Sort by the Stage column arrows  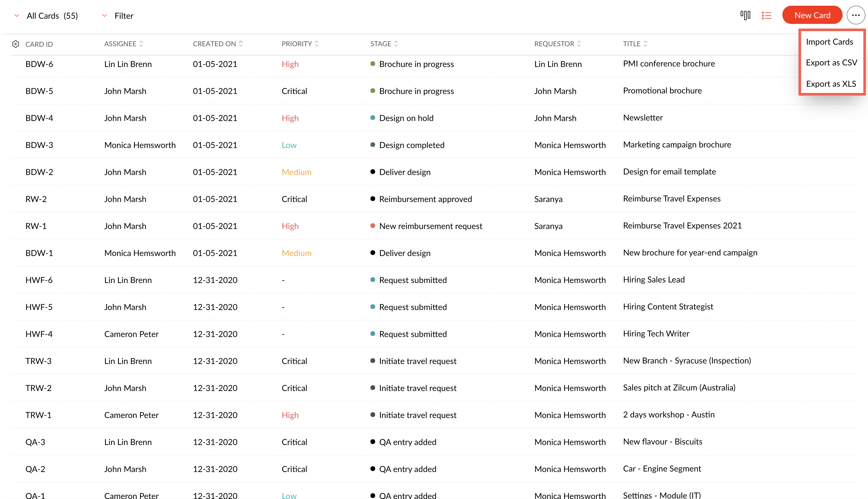396,44
